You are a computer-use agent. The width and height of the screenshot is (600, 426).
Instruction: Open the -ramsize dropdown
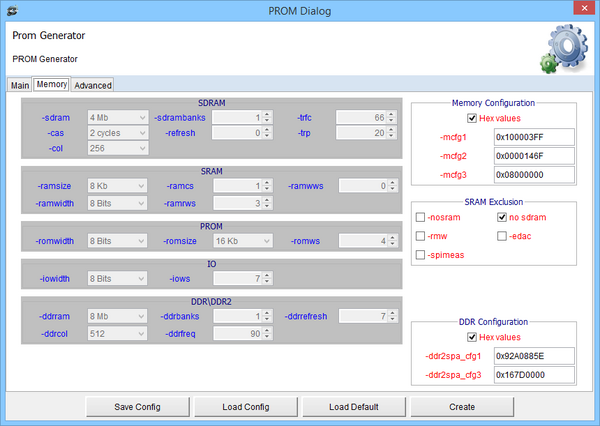117,186
